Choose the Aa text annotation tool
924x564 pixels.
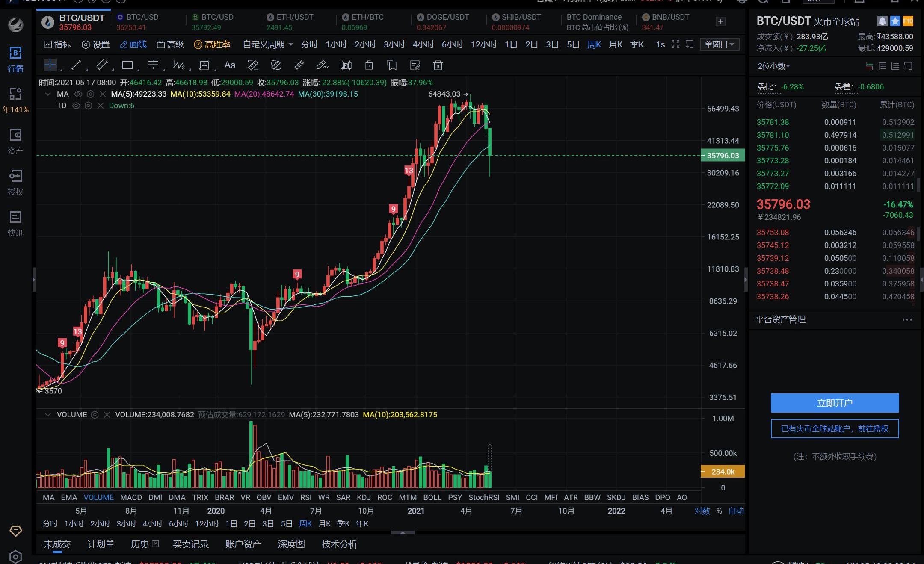coord(230,65)
